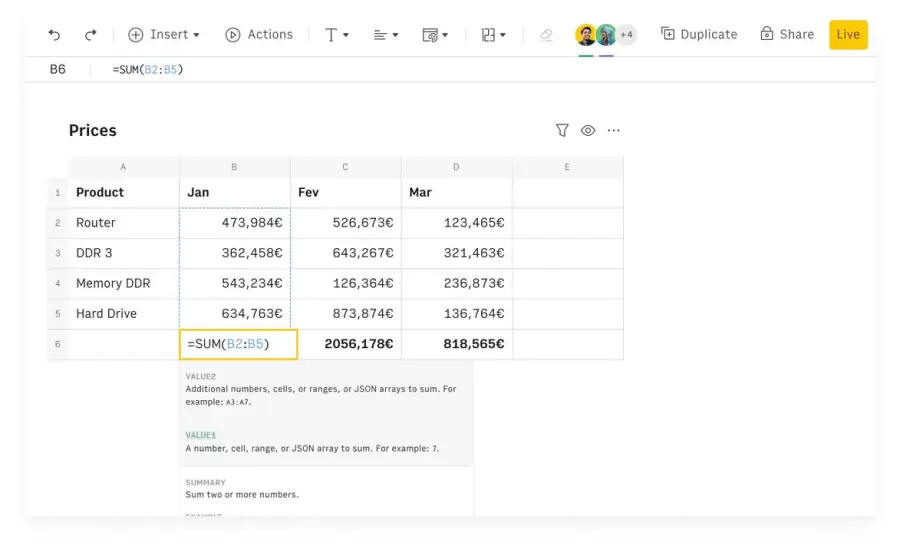Click the formula bar with =SUM(B2:B5)

click(x=148, y=69)
